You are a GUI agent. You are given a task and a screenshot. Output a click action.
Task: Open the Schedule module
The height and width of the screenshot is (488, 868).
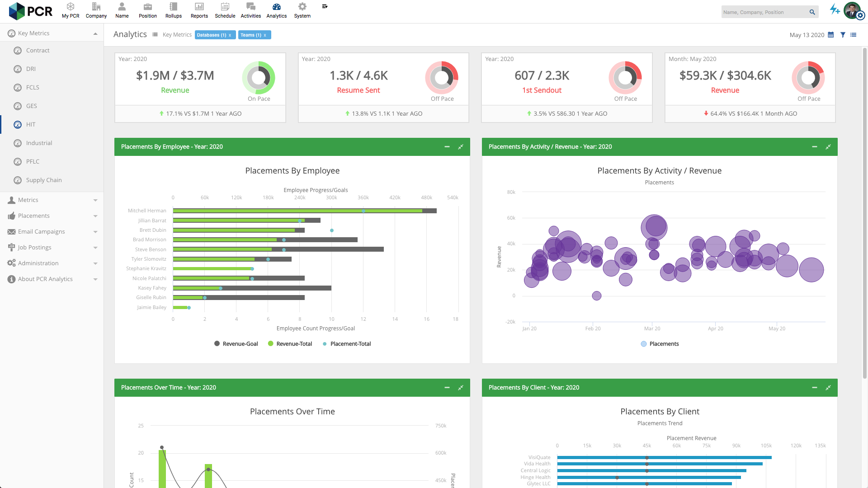(x=225, y=10)
